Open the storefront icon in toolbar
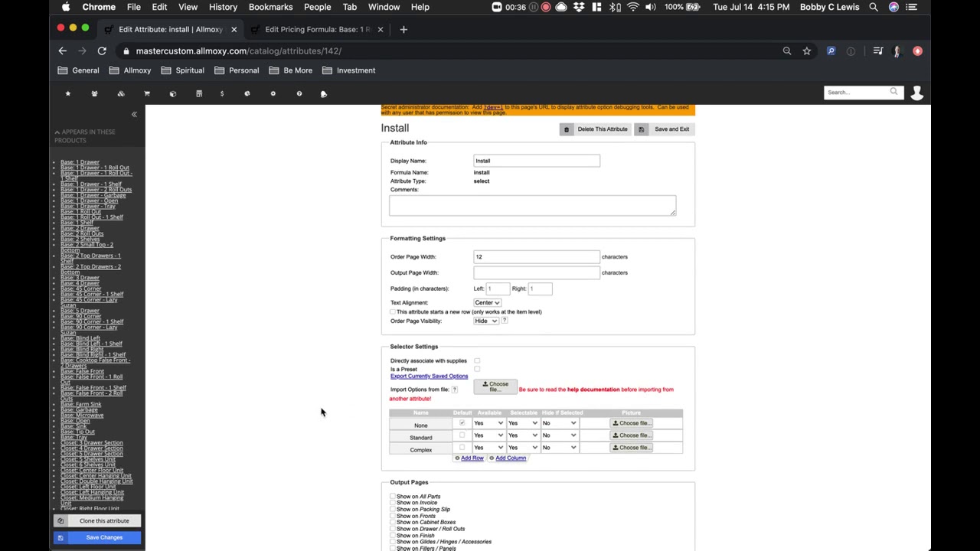The width and height of the screenshot is (980, 551). coord(199,93)
